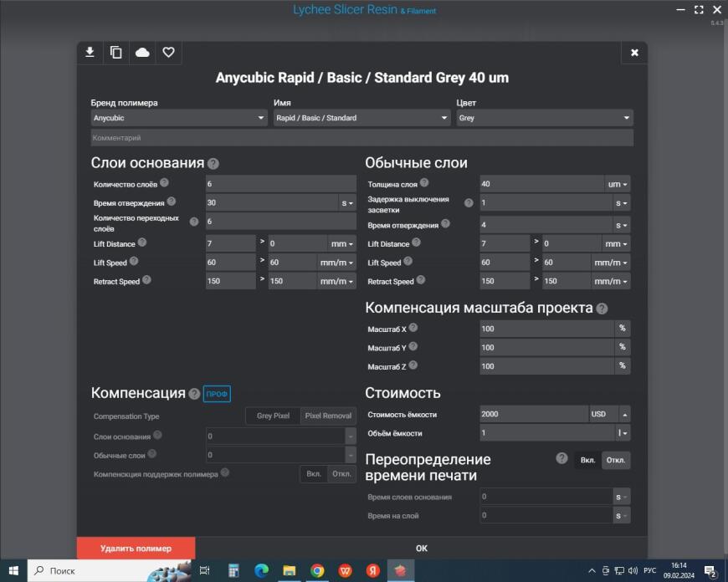Show help for base Время отверждения
The height and width of the screenshot is (582, 728).
172,201
